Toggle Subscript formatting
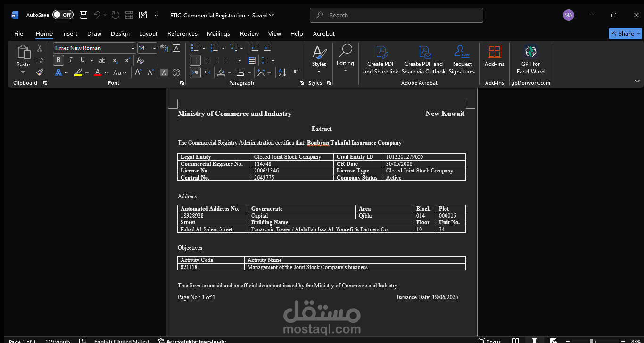644x343 pixels. click(115, 60)
